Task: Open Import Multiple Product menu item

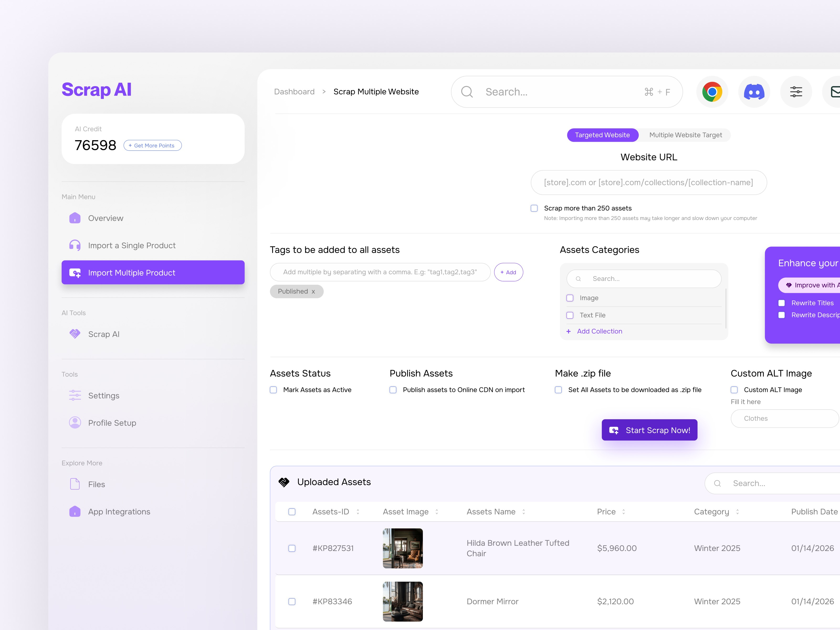Action: click(x=153, y=272)
